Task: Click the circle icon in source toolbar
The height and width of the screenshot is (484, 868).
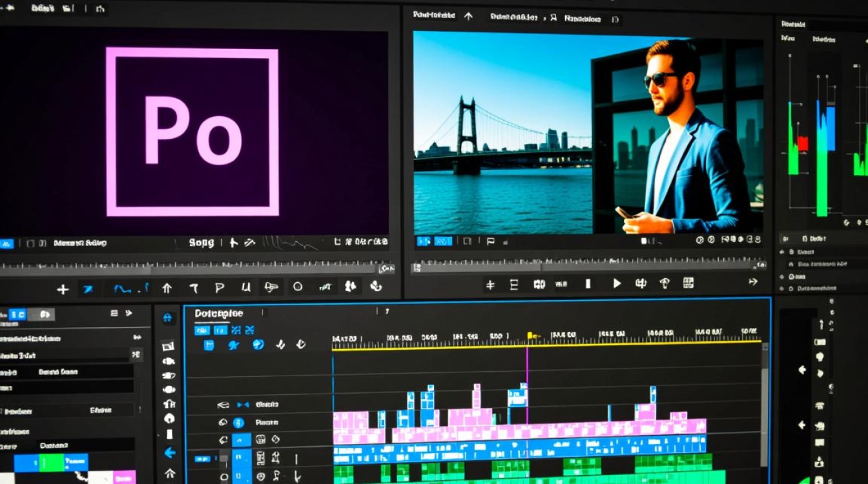Action: [x=298, y=287]
